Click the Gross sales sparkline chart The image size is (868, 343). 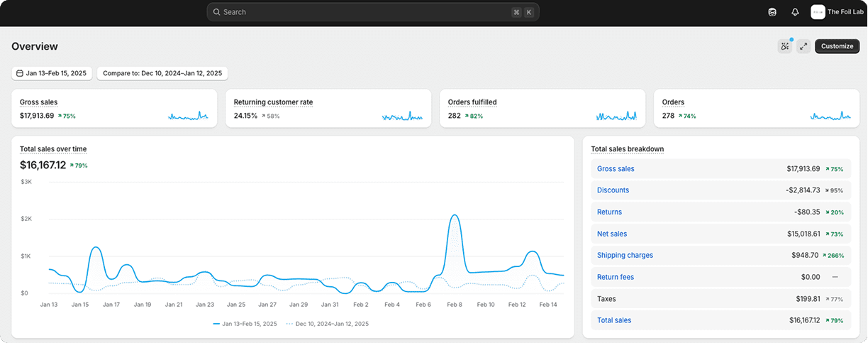188,116
